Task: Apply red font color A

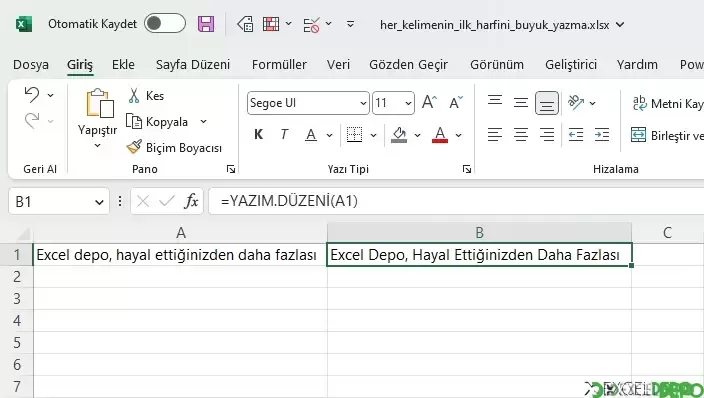Action: (x=440, y=134)
